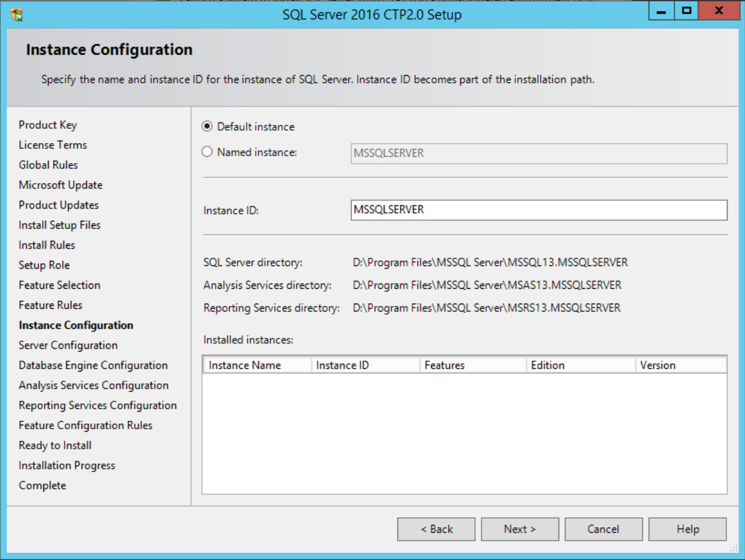Click the SQL Server directory path text

490,262
